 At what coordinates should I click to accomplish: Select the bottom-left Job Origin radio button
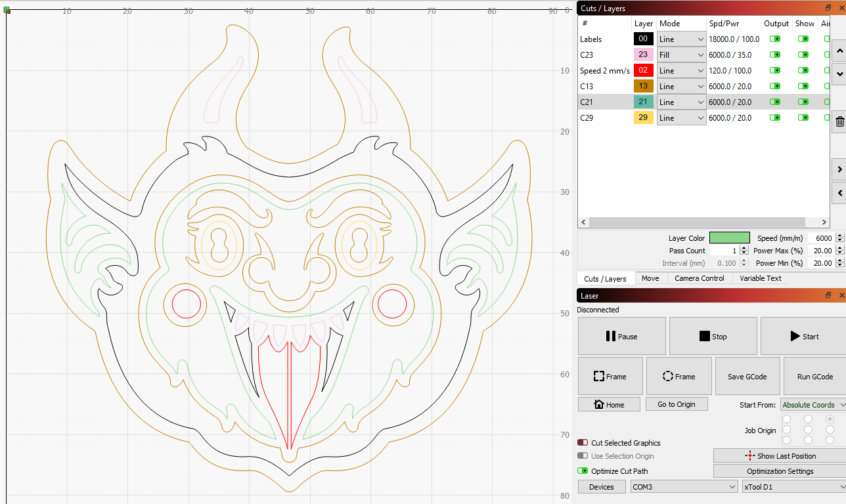[x=786, y=440]
